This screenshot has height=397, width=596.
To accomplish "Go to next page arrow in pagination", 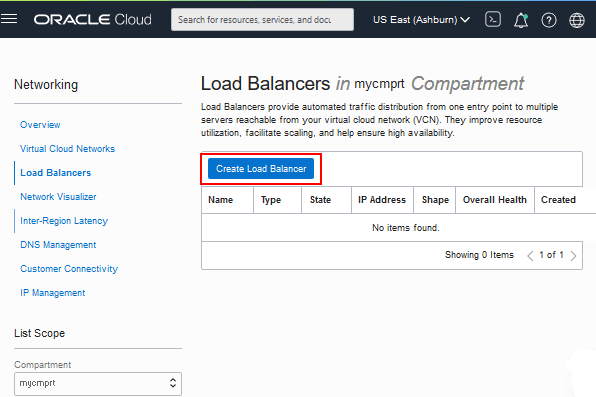I will (x=574, y=256).
